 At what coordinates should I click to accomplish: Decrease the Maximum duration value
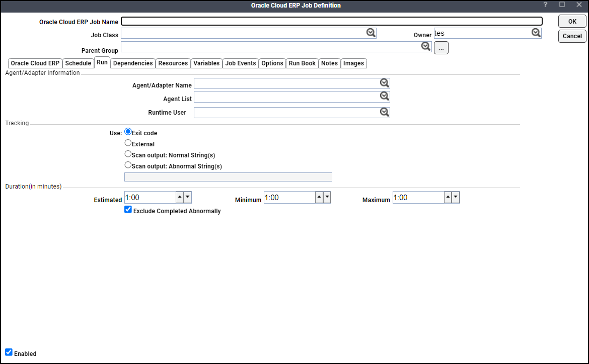456,197
